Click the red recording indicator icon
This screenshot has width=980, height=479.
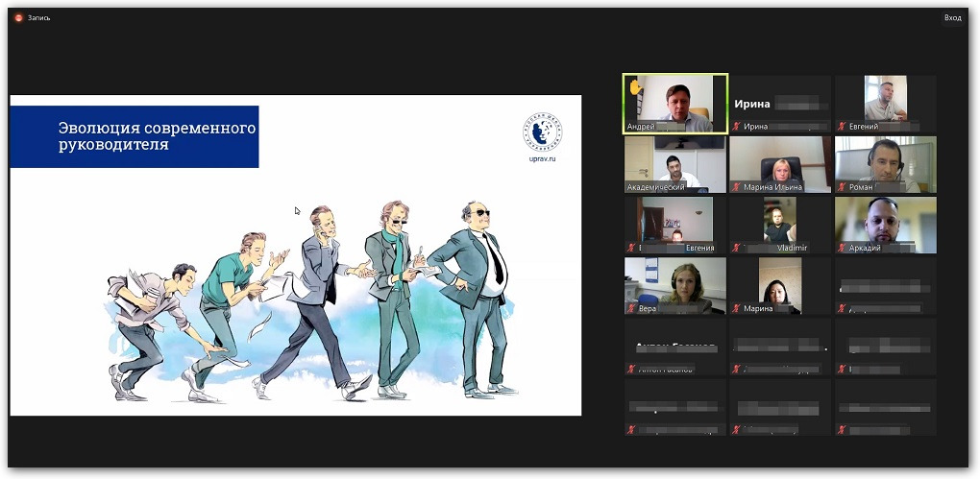pos(17,17)
